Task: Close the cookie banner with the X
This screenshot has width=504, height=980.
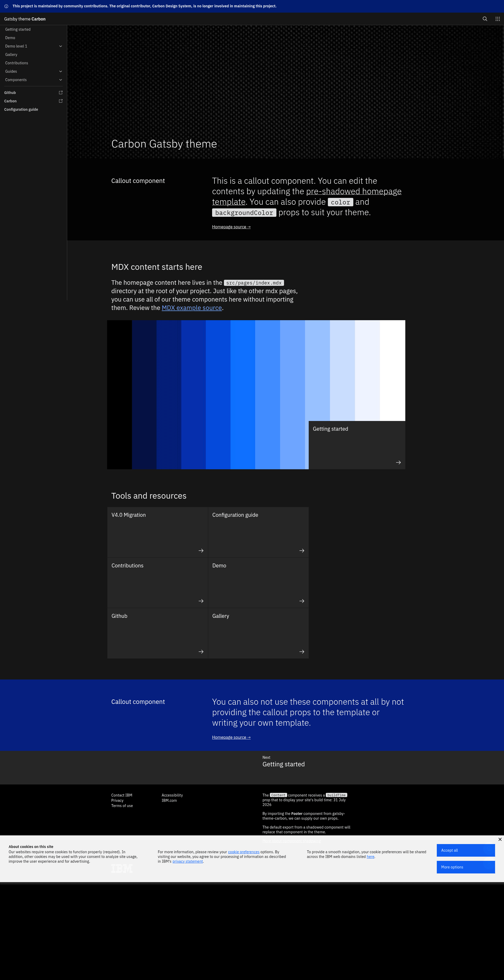Action: coord(500,839)
